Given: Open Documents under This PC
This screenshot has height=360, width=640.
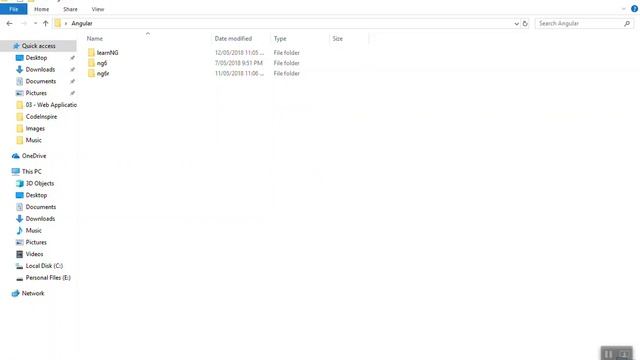Looking at the screenshot, I should coord(40,207).
